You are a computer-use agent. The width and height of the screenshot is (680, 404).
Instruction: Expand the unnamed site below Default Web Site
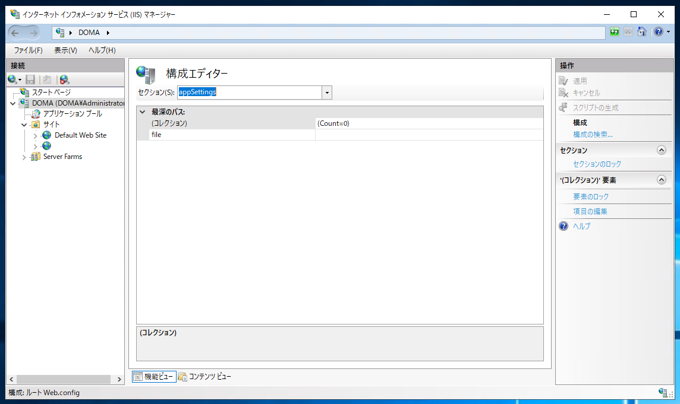pyautogui.click(x=35, y=147)
